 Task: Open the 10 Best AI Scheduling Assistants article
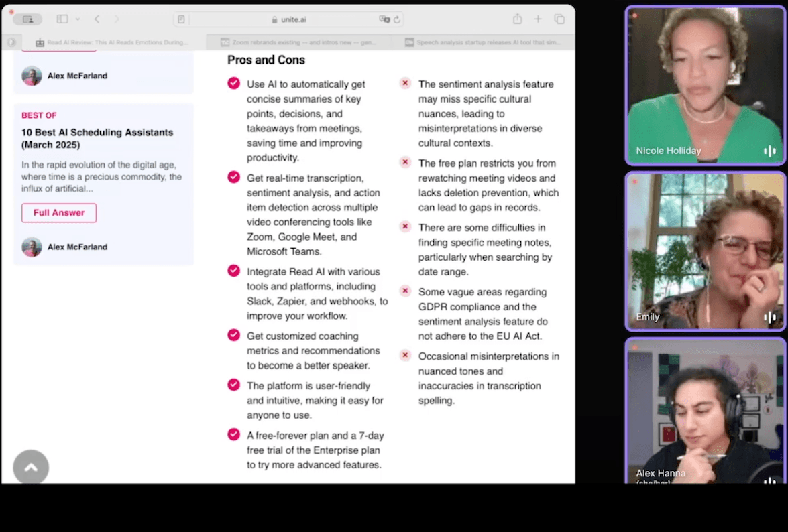pyautogui.click(x=97, y=139)
